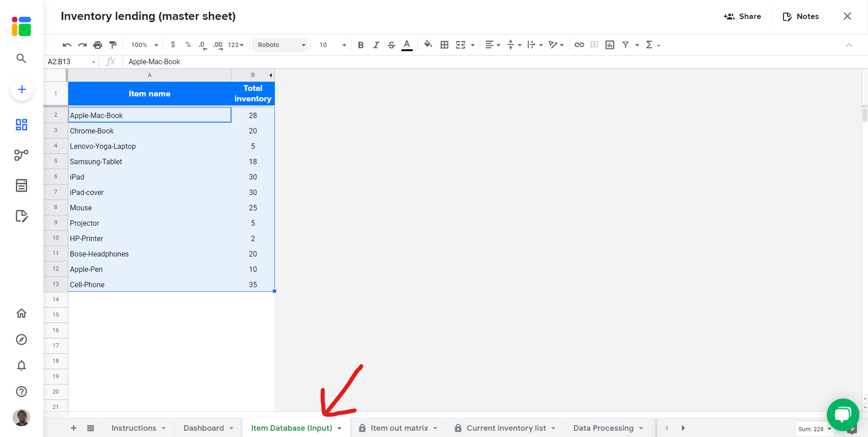Image resolution: width=868 pixels, height=437 pixels.
Task: Open text wrapping dropdown
Action: pyautogui.click(x=535, y=45)
